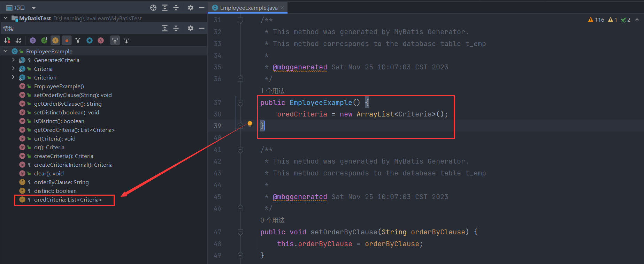The width and height of the screenshot is (644, 264).
Task: Toggle sort by visibility in structure toolbar
Action: (x=7, y=40)
